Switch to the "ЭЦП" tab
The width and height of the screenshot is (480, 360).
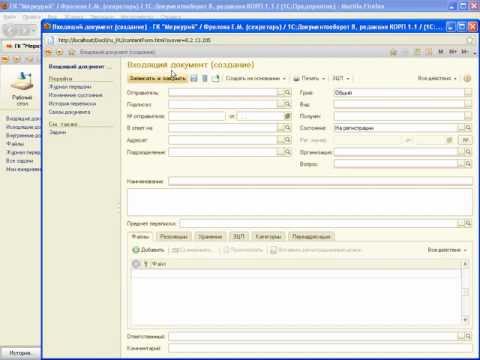tap(239, 236)
